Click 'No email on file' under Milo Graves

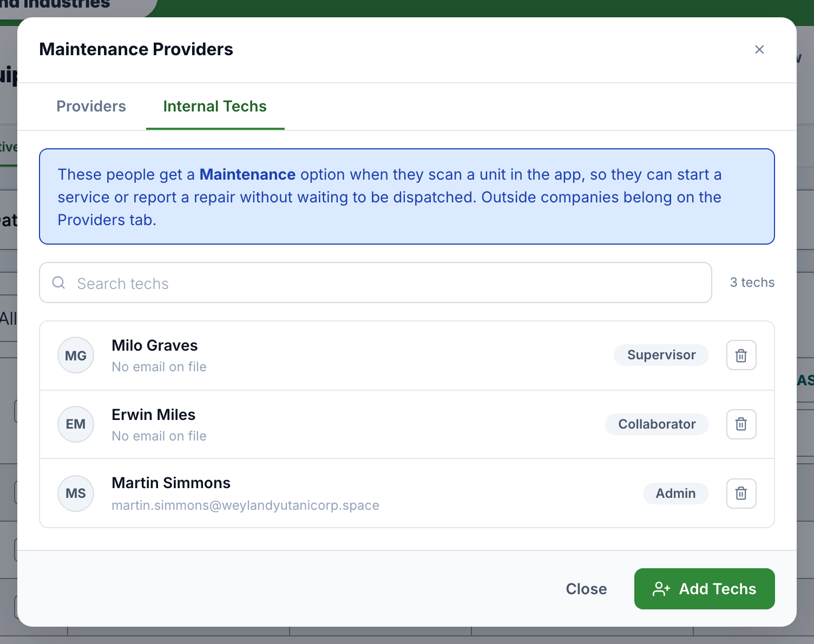[159, 367]
